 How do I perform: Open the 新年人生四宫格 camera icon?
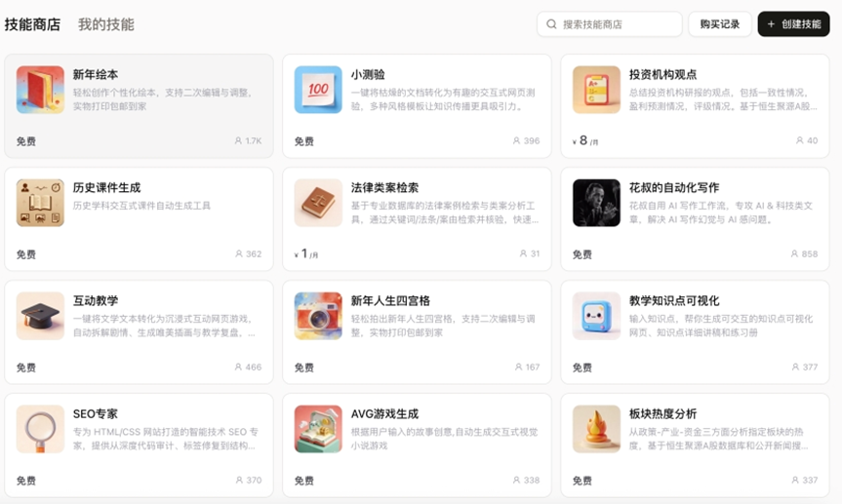318,316
